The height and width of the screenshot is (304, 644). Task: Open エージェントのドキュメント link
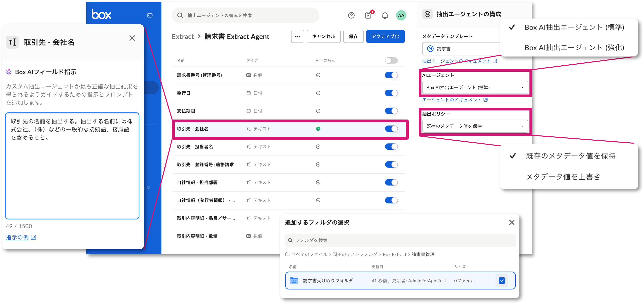pyautogui.click(x=452, y=100)
